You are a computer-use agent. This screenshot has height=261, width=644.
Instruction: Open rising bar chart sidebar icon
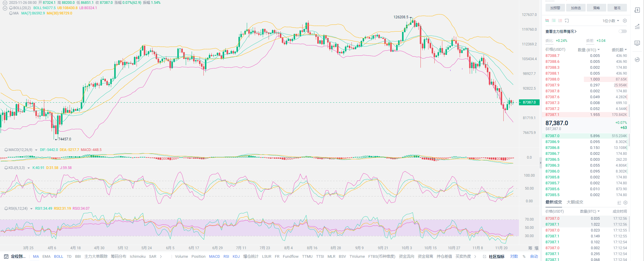click(637, 27)
